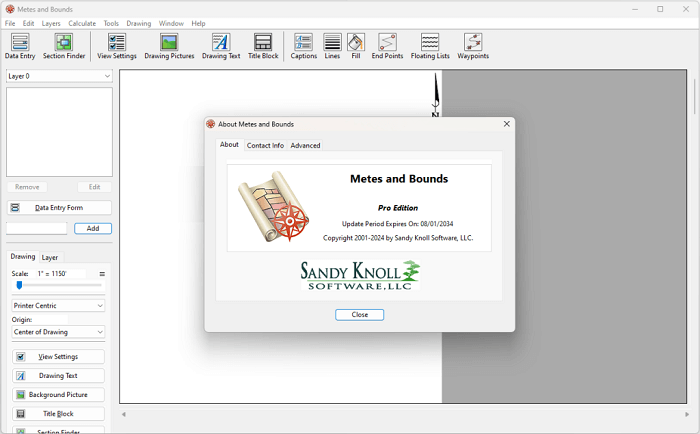Click the 'Pro Edition' text
The image size is (700, 434).
[x=398, y=208]
